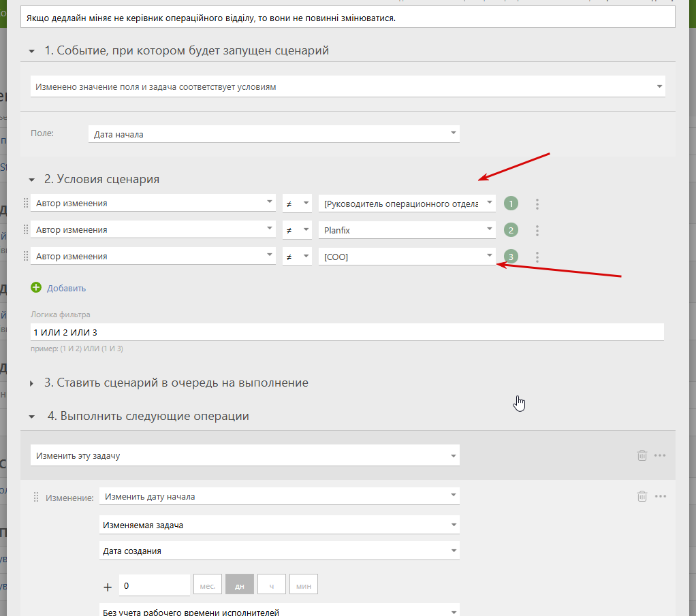696x616 pixels.
Task: Select the мин time unit
Action: 304,584
